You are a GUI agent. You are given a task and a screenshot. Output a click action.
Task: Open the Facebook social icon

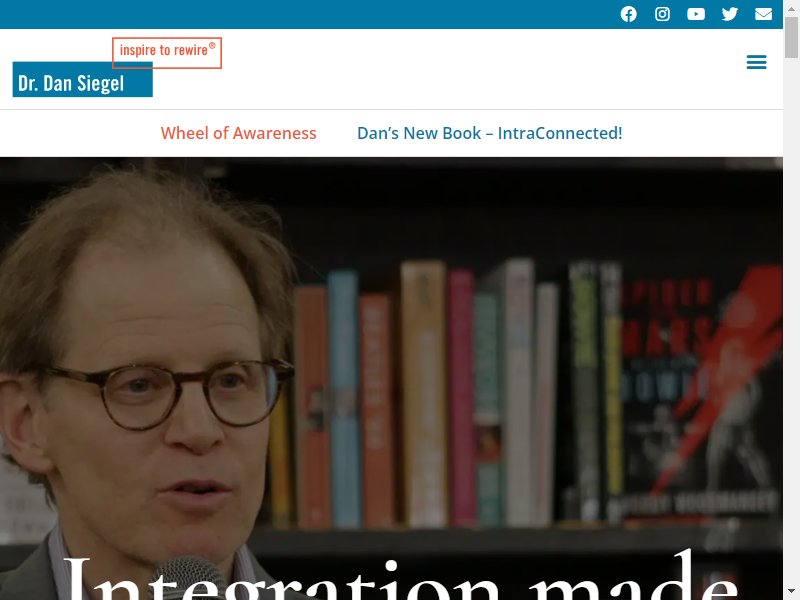click(628, 14)
